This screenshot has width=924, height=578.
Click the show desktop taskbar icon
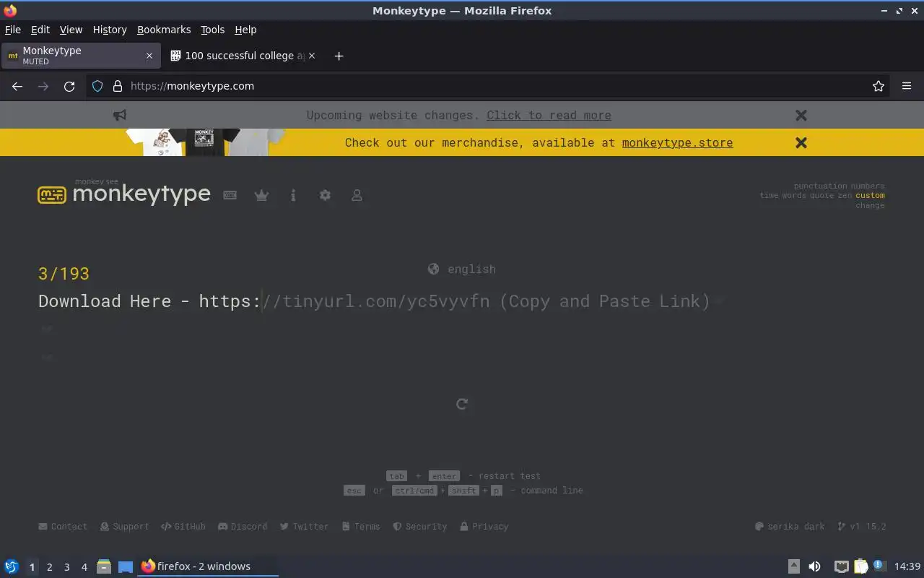click(x=126, y=566)
